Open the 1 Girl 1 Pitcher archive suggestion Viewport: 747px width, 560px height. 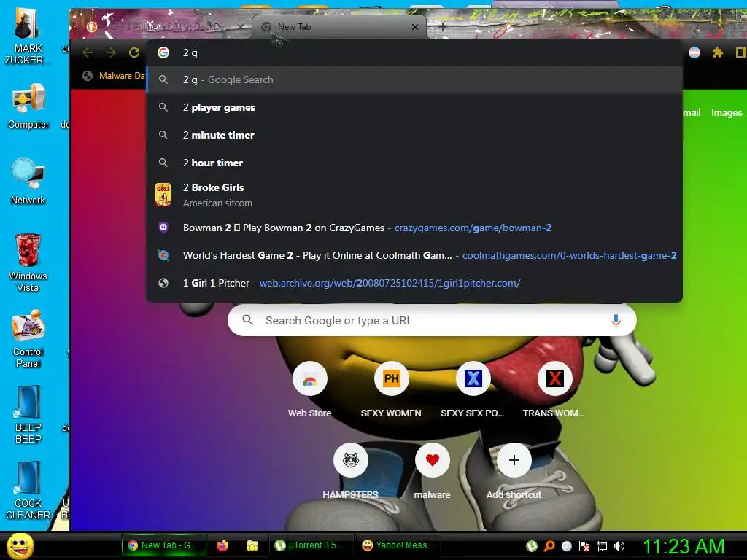click(414, 283)
